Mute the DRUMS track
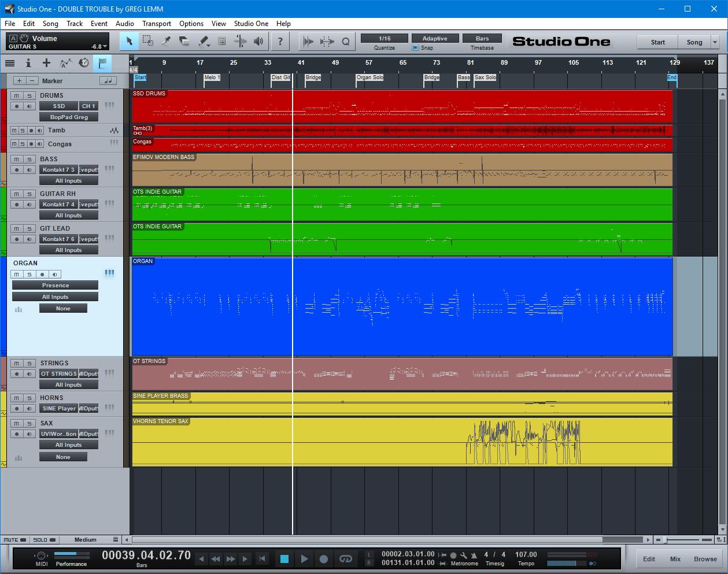Image resolution: width=728 pixels, height=574 pixels. tap(17, 96)
